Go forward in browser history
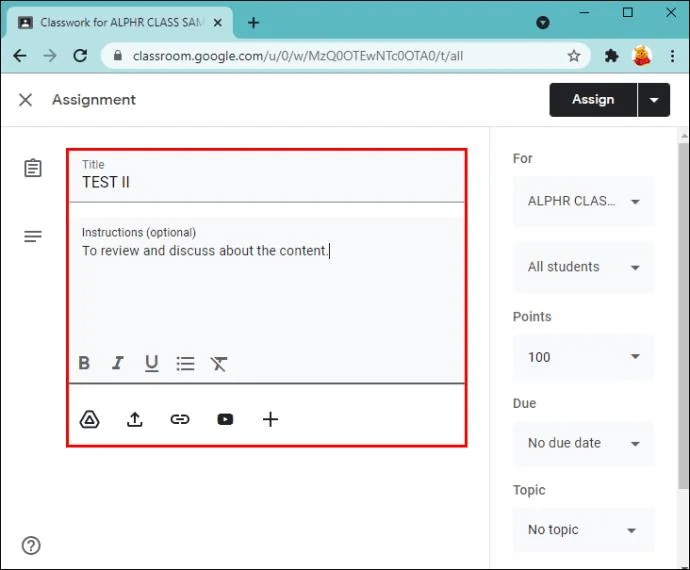Screen dimensions: 690x570 [x=50, y=56]
